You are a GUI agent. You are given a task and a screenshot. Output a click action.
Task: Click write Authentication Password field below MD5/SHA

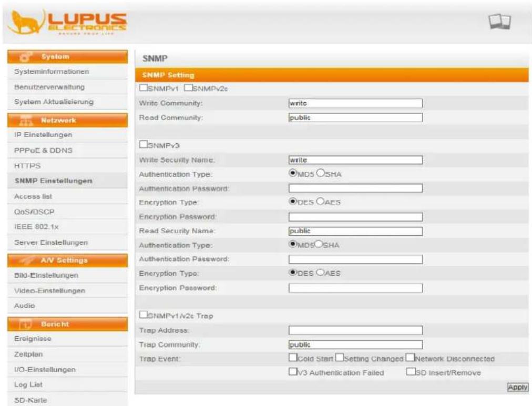pos(355,188)
